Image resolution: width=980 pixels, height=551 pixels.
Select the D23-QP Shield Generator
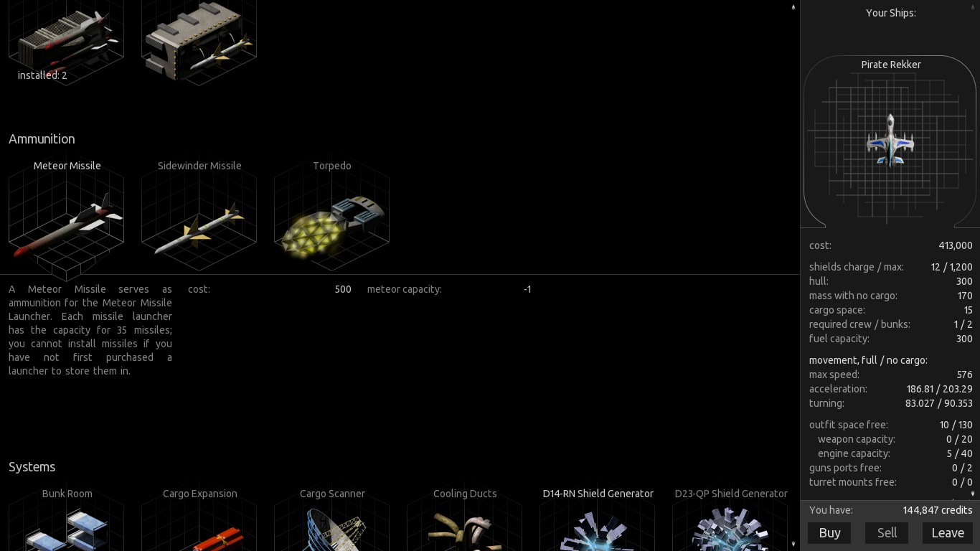click(x=730, y=519)
